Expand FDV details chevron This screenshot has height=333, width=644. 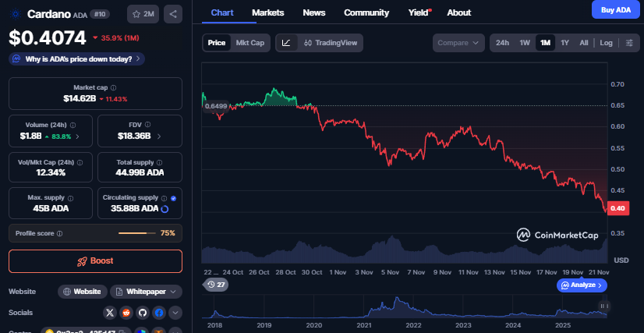click(x=159, y=136)
